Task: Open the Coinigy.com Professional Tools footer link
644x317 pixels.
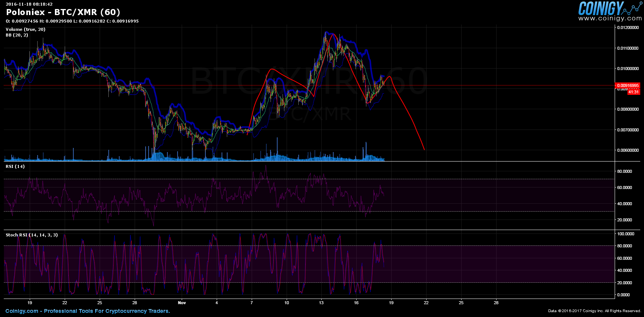Action: [88, 311]
